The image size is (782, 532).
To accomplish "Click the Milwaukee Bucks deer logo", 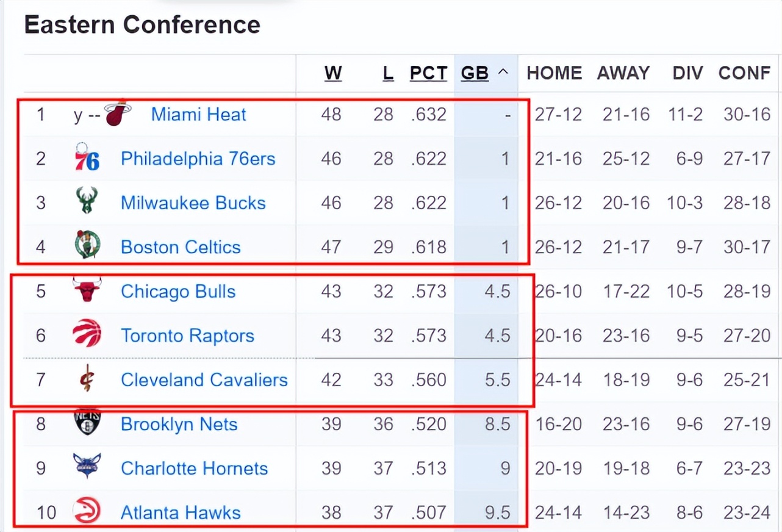I will 87,202.
